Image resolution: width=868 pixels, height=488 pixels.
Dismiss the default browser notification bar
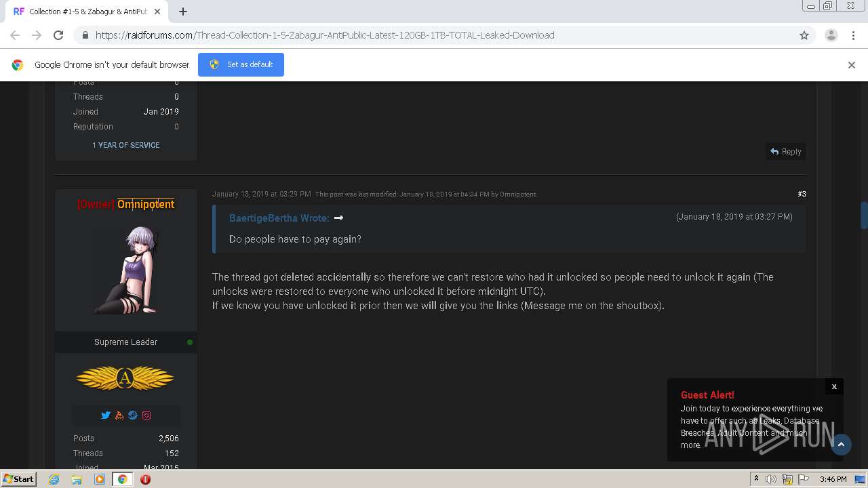click(852, 65)
